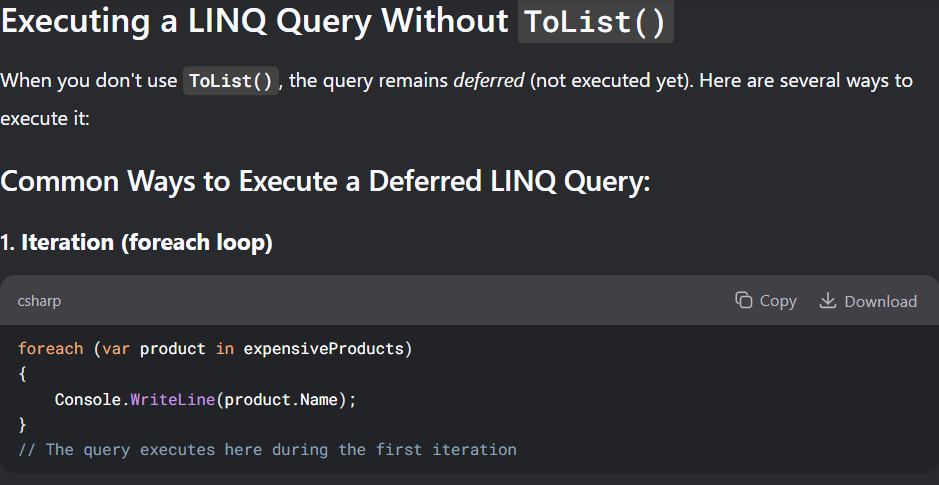Click the Download arrow icon
This screenshot has width=939, height=485.
[x=828, y=300]
